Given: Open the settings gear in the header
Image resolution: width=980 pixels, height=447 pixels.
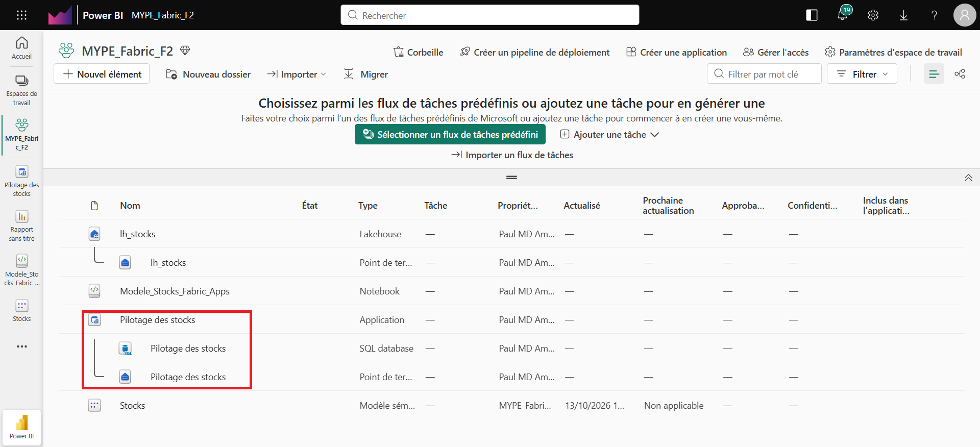Looking at the screenshot, I should click(x=873, y=15).
